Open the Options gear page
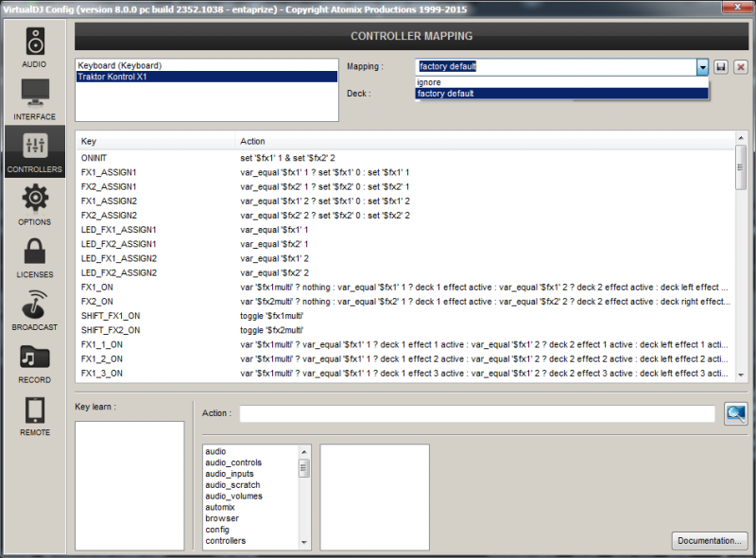This screenshot has width=756, height=558. (x=34, y=204)
